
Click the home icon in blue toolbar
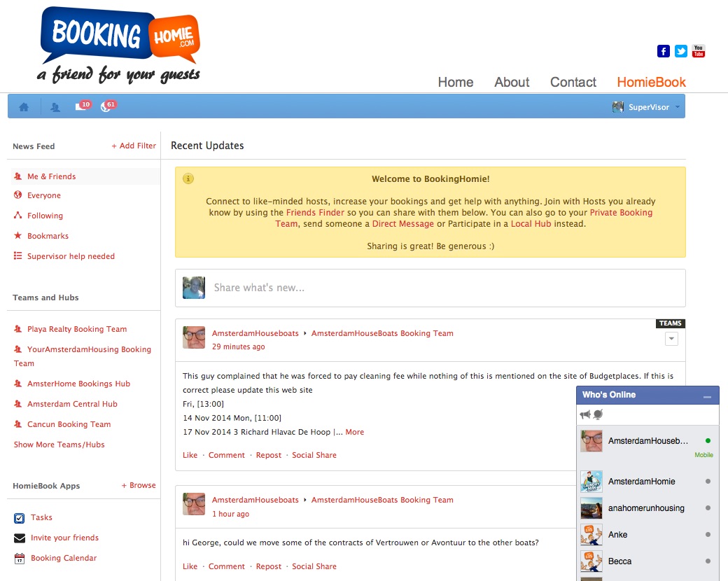point(24,107)
